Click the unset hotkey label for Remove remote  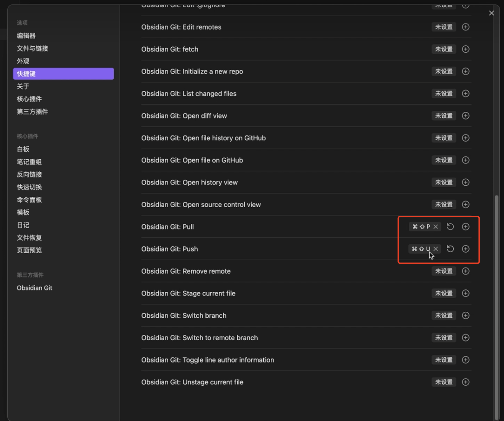(x=444, y=271)
